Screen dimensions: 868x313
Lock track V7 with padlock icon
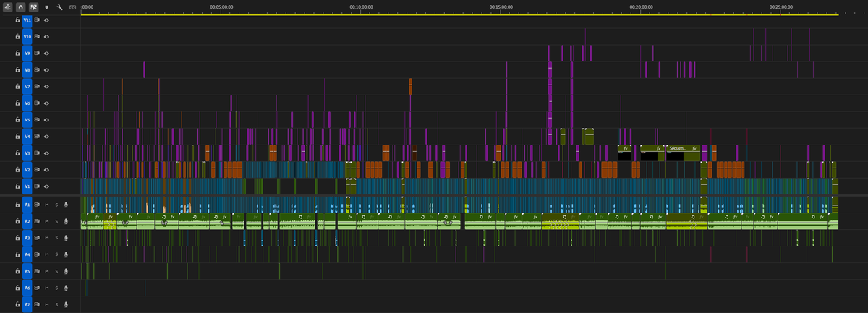pyautogui.click(x=17, y=86)
